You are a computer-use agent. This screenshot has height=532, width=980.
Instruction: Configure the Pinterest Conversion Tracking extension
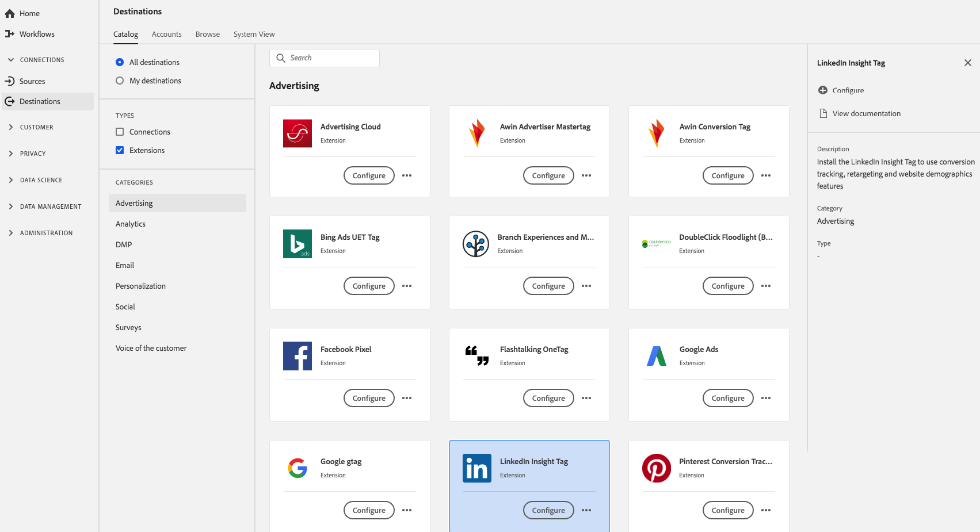tap(728, 510)
